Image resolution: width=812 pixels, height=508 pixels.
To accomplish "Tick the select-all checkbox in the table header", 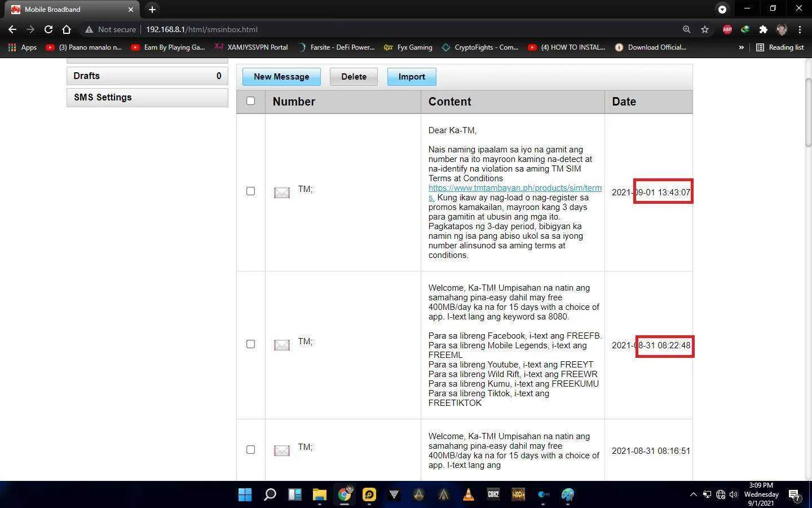I will [251, 101].
